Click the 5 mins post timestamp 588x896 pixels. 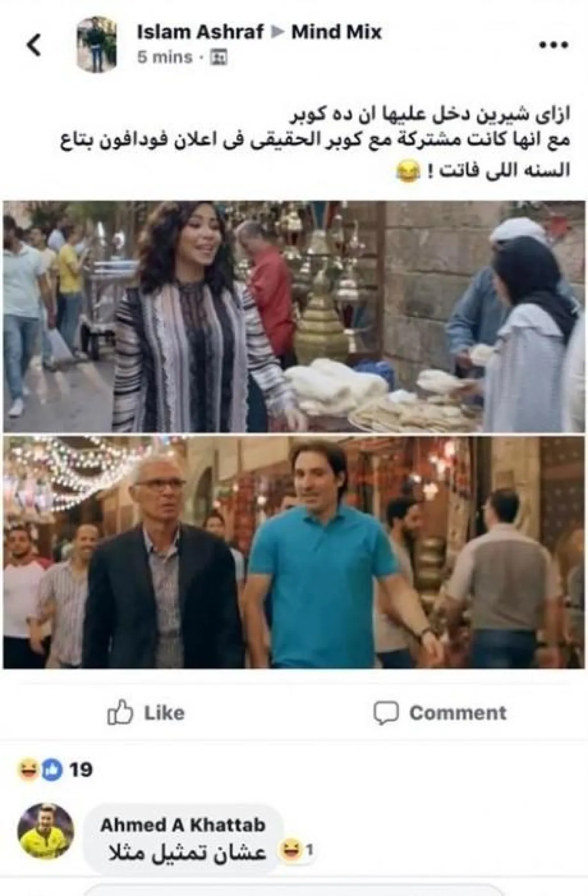tap(165, 58)
